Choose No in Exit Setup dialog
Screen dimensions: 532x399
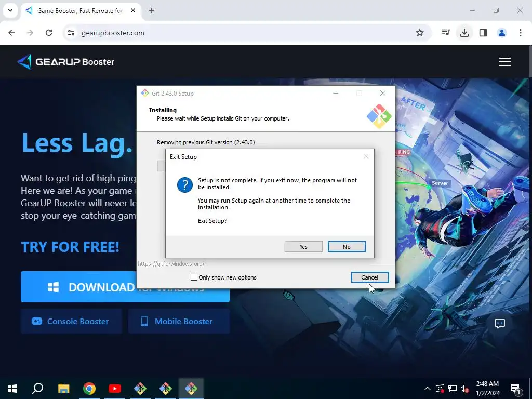[x=347, y=247]
